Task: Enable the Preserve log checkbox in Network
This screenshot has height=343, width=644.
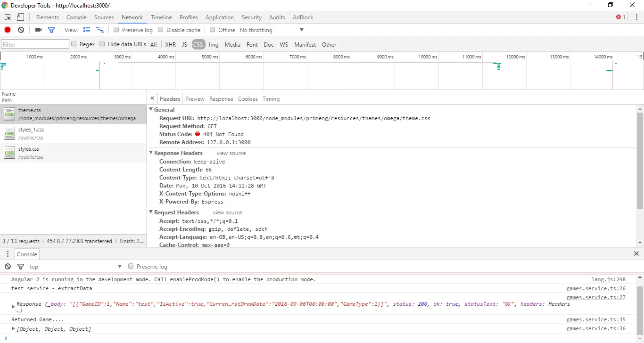Action: click(116, 30)
